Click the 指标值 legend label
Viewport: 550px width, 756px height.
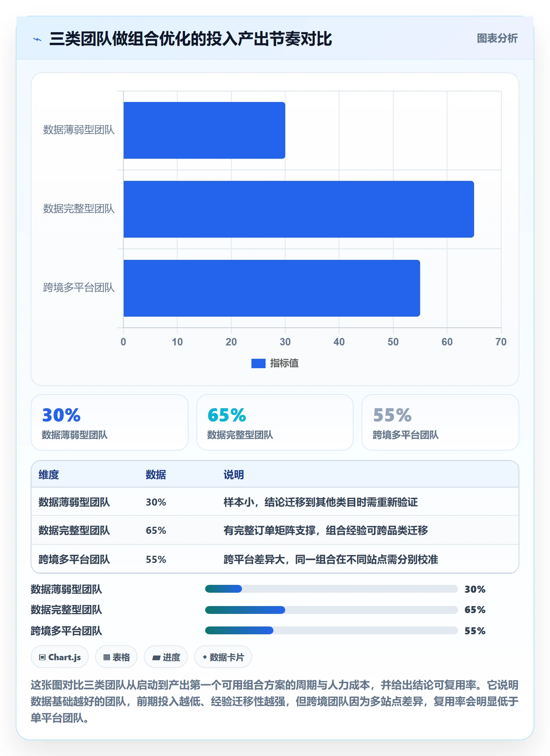click(284, 363)
